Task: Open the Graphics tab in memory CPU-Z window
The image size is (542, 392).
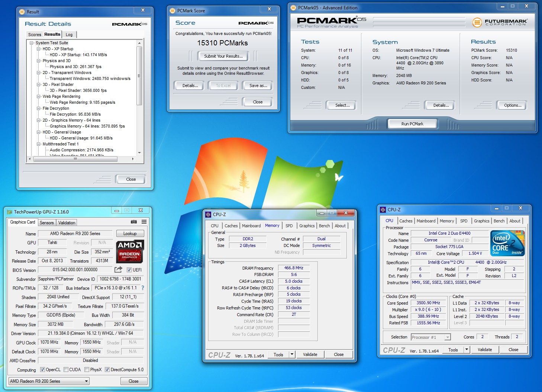Action: pos(307,226)
